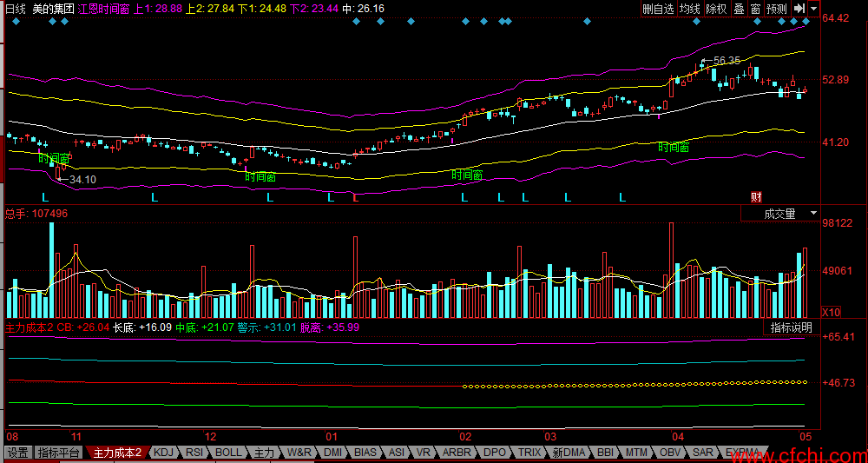868x463 pixels.
Task: Switch to the KDJ indicator tab
Action: pos(164,453)
